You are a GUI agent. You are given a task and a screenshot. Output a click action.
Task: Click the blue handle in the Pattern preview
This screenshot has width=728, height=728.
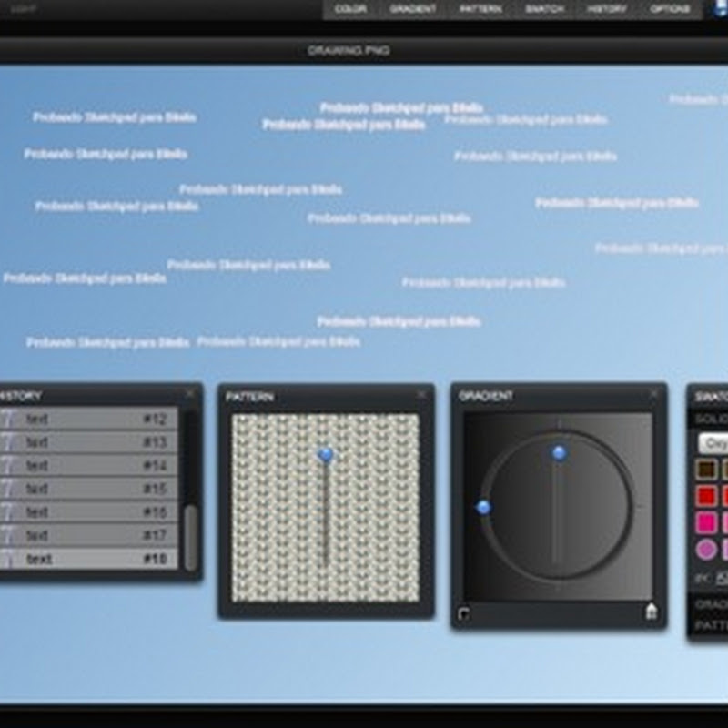(326, 454)
